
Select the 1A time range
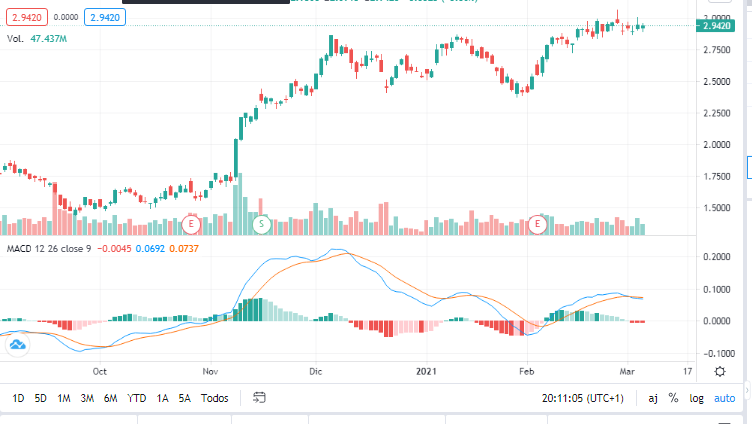coord(162,398)
